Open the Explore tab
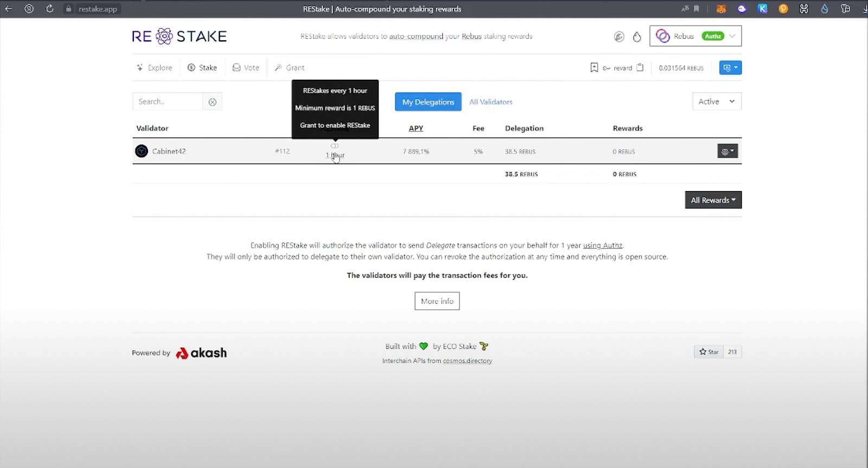The image size is (868, 468). 155,68
